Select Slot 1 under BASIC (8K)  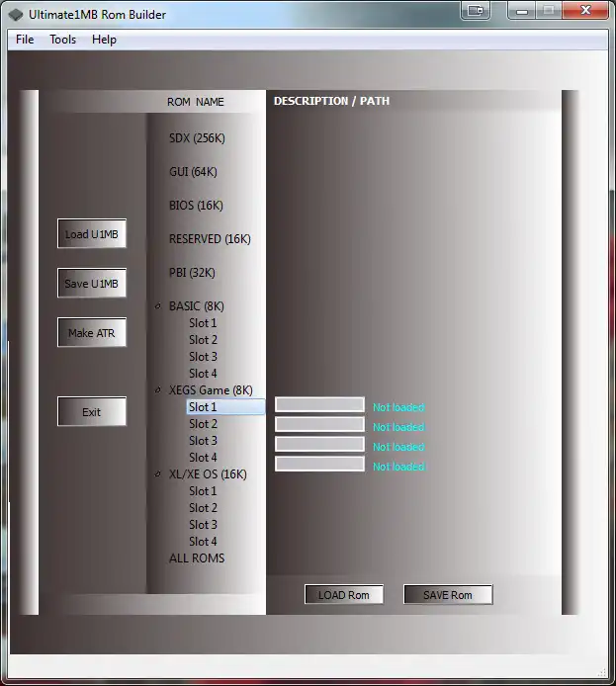pyautogui.click(x=203, y=323)
